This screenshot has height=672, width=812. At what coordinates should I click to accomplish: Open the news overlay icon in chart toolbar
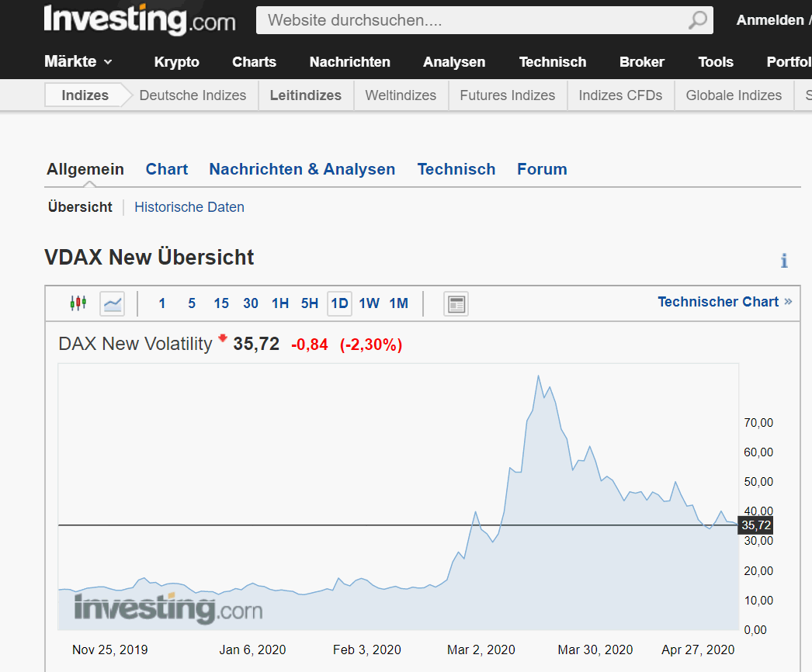point(456,304)
